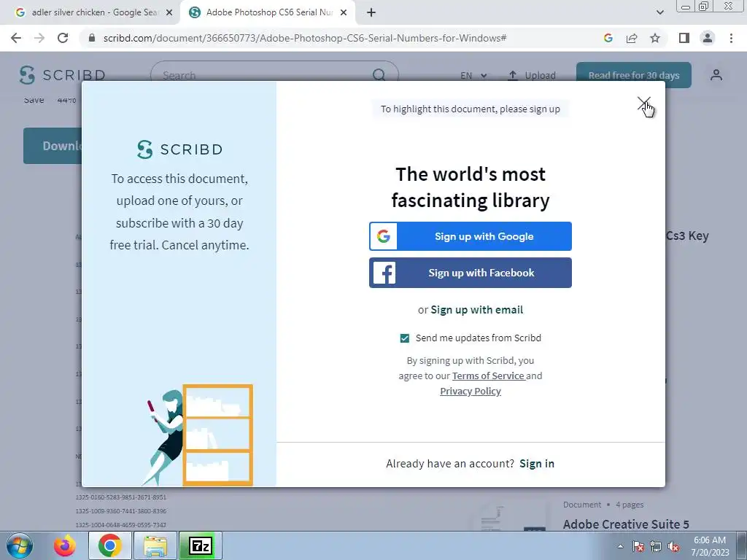The width and height of the screenshot is (747, 560).
Task: Click serial number 1325-1009-9360-7441-3800-8396
Action: coord(121,511)
